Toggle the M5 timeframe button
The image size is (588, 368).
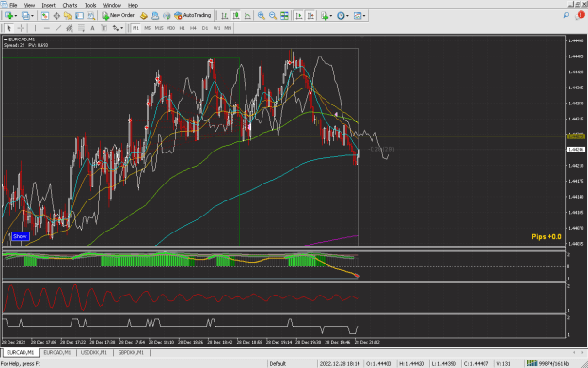point(148,28)
